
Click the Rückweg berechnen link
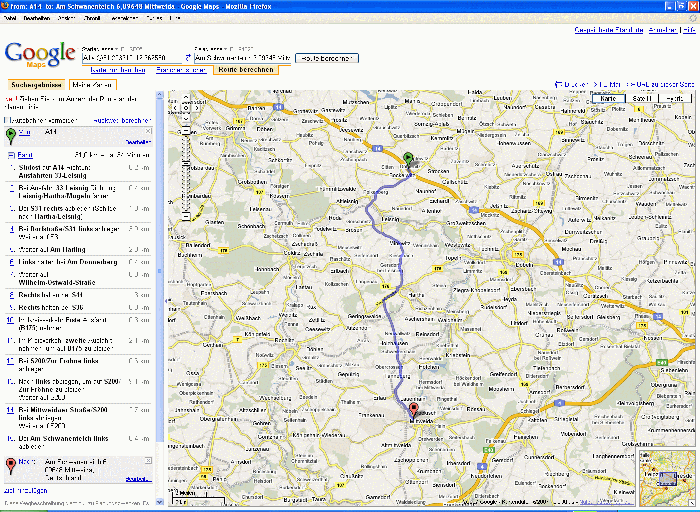(x=122, y=121)
